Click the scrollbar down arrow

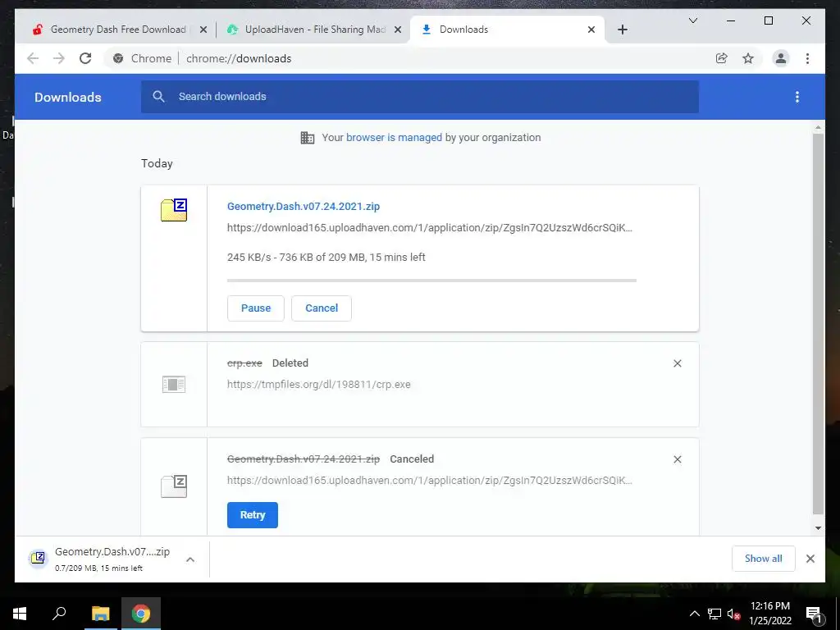[x=818, y=528]
